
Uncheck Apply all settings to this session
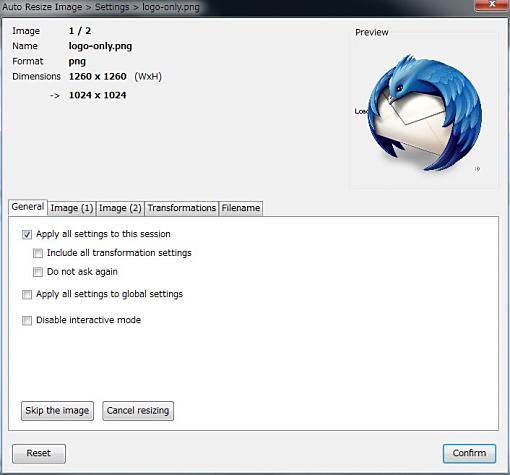pyautogui.click(x=27, y=235)
